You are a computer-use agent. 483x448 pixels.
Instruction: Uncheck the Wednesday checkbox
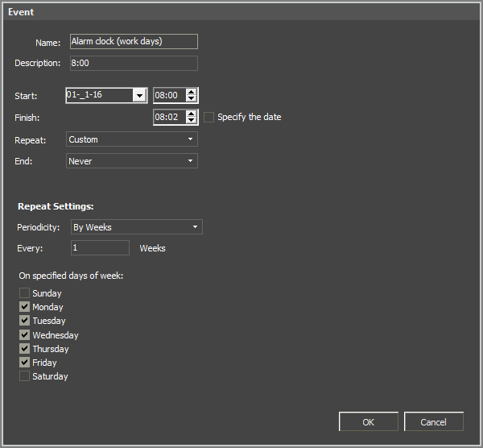(24, 335)
